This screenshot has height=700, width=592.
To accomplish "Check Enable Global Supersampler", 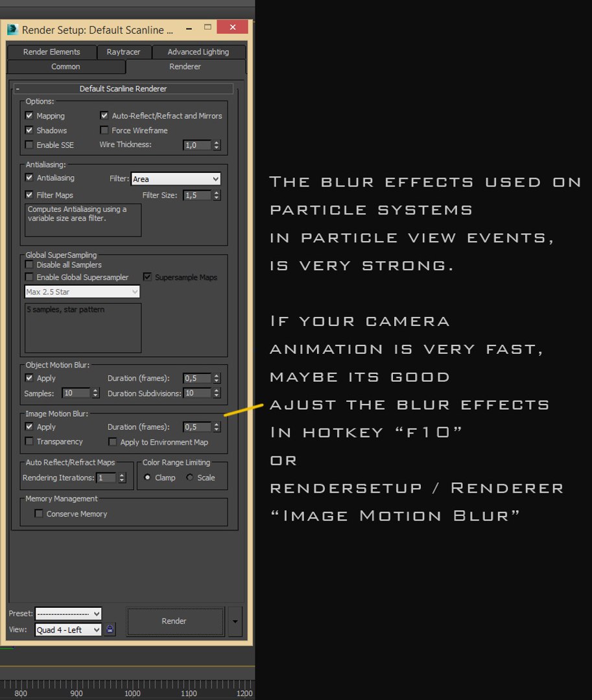I will click(x=29, y=277).
